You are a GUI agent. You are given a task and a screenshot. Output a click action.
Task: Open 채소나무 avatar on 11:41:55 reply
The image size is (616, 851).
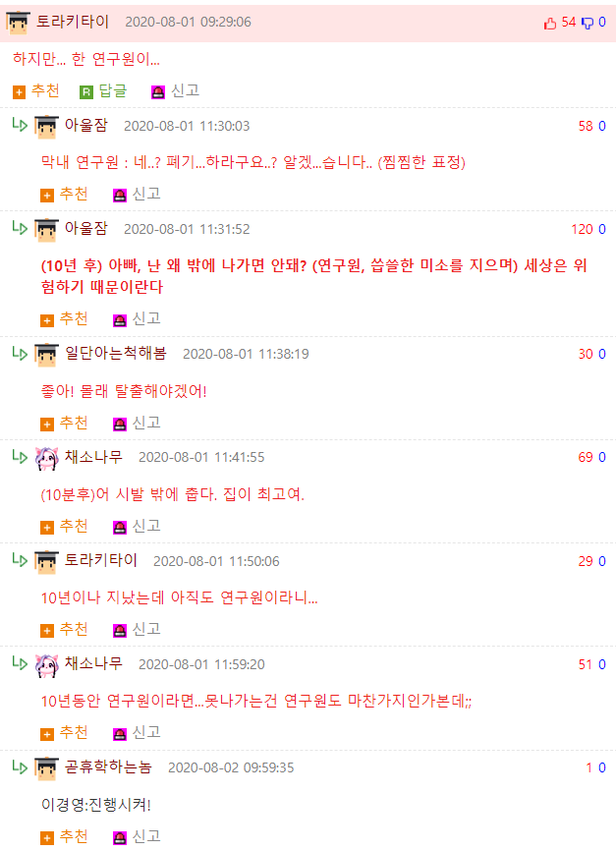point(46,459)
